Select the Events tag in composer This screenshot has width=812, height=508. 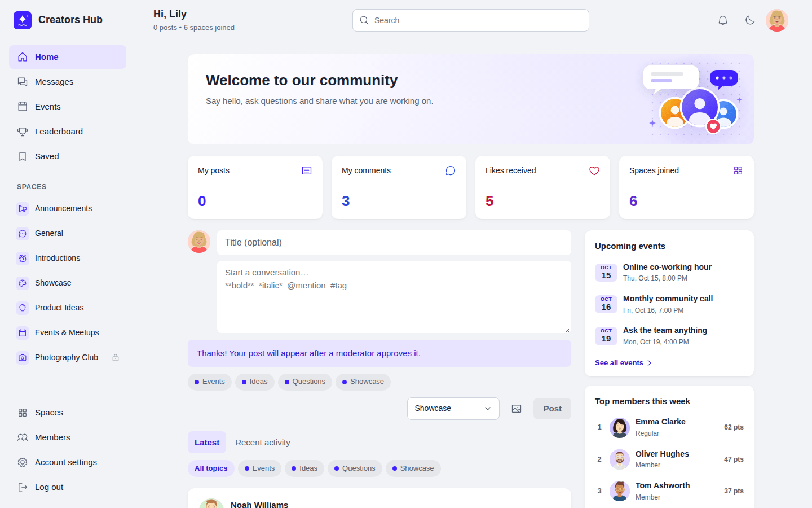[x=210, y=382]
